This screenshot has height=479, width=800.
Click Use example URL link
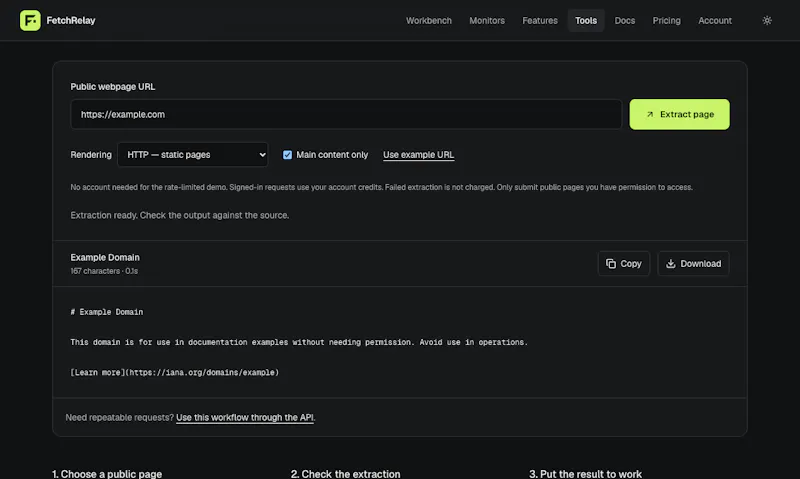[418, 155]
